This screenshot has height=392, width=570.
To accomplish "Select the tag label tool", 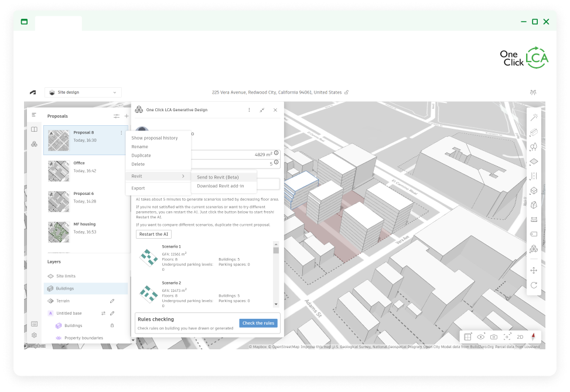I will pos(534,234).
